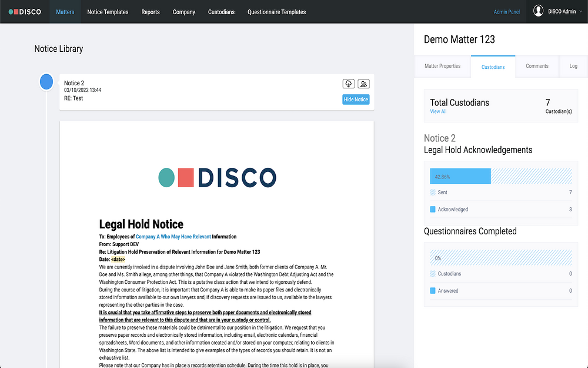Click the highlighted <date> placeholder
The image size is (588, 368).
(x=118, y=260)
